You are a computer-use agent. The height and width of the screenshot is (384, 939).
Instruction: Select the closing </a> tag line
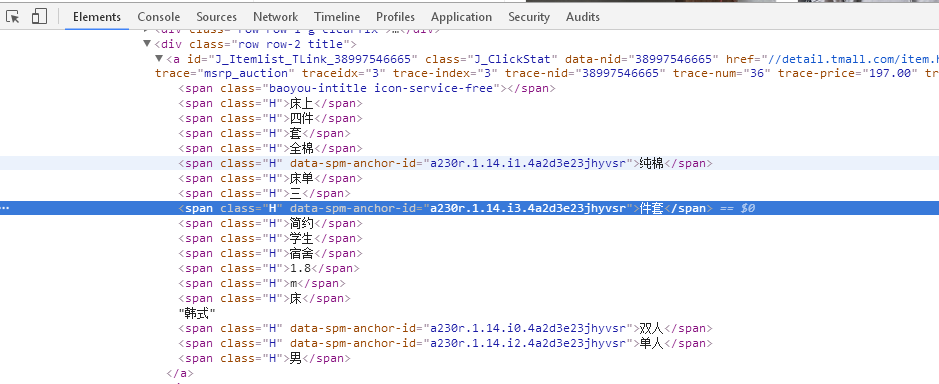[180, 373]
